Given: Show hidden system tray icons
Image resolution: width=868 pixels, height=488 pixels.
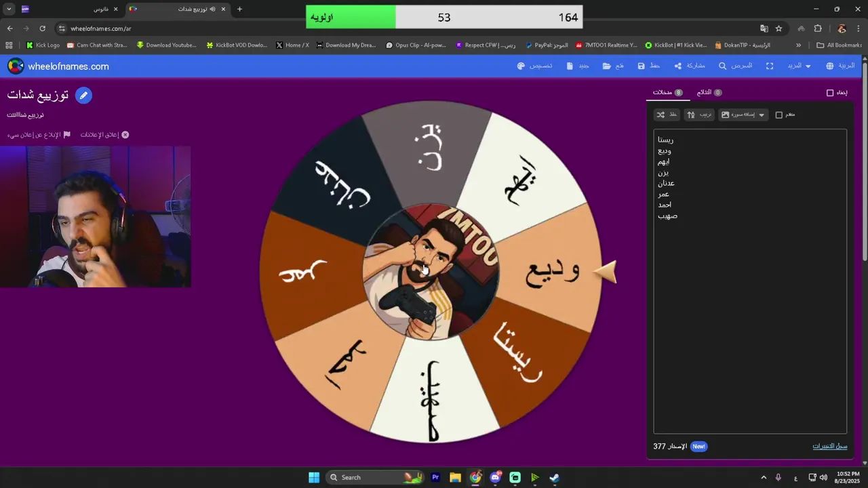Looking at the screenshot, I should [764, 477].
